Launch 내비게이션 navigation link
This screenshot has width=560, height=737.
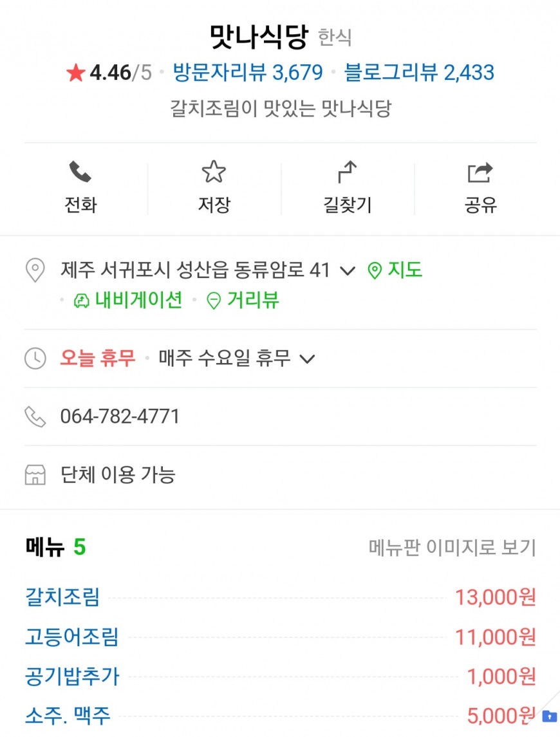127,300
